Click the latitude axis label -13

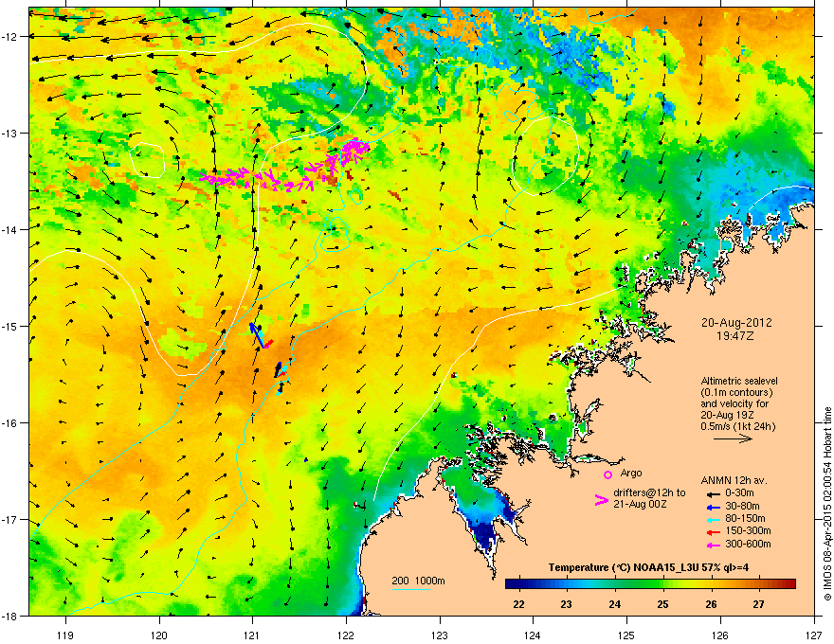pos(10,134)
